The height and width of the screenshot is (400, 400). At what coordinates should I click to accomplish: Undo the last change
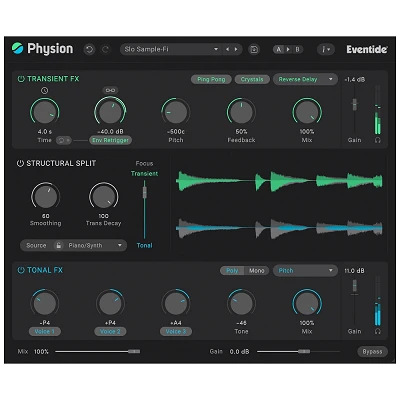(89, 49)
